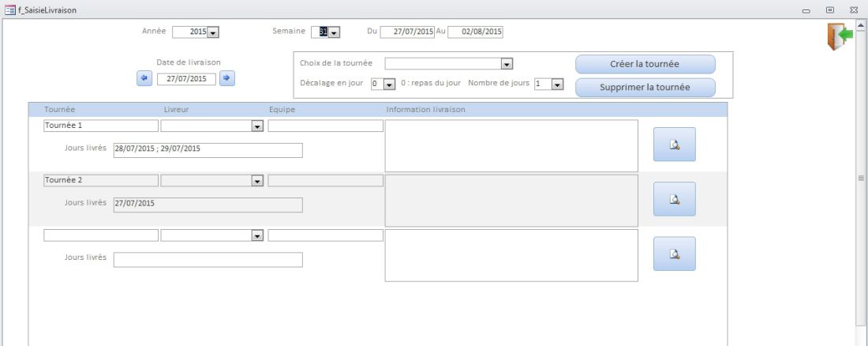
Task: Click the exit door icon
Action: pyautogui.click(x=840, y=36)
